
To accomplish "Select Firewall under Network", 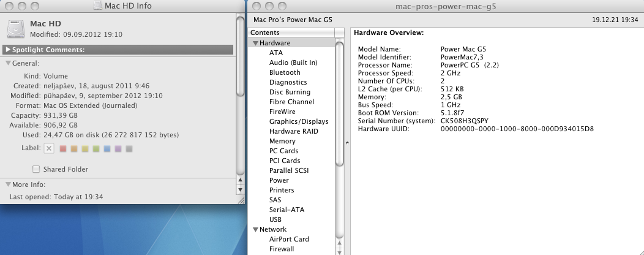I will pos(282,249).
